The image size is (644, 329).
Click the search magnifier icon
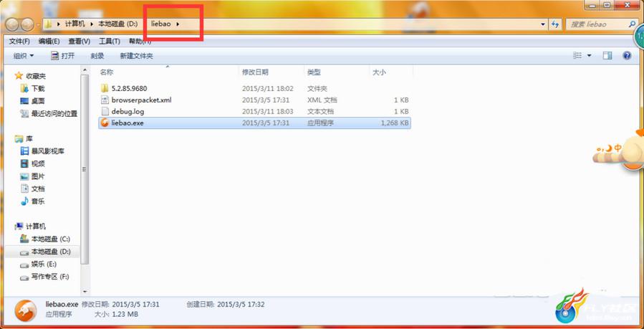click(632, 24)
